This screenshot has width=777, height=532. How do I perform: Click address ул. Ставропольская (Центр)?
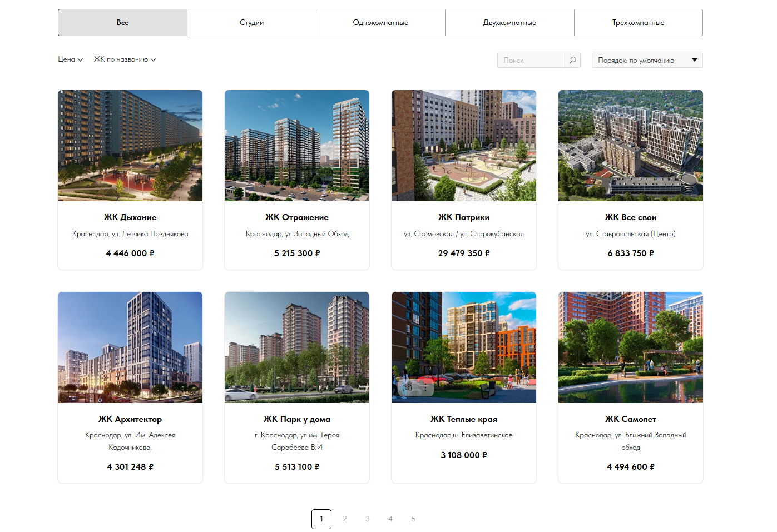pyautogui.click(x=631, y=234)
